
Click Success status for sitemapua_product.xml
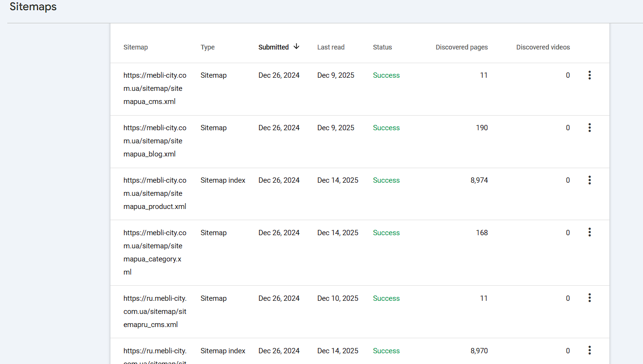coord(386,180)
